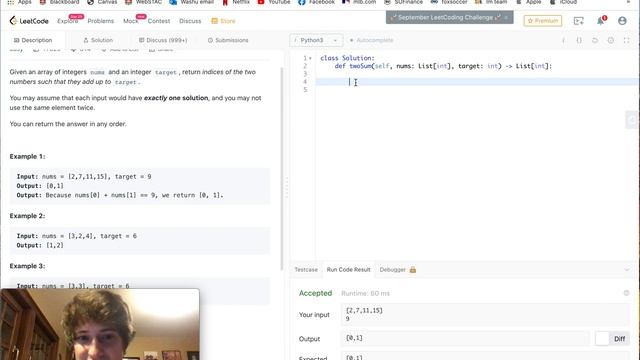Open the Netflix bookmark
The height and width of the screenshot is (360, 640).
236,2
